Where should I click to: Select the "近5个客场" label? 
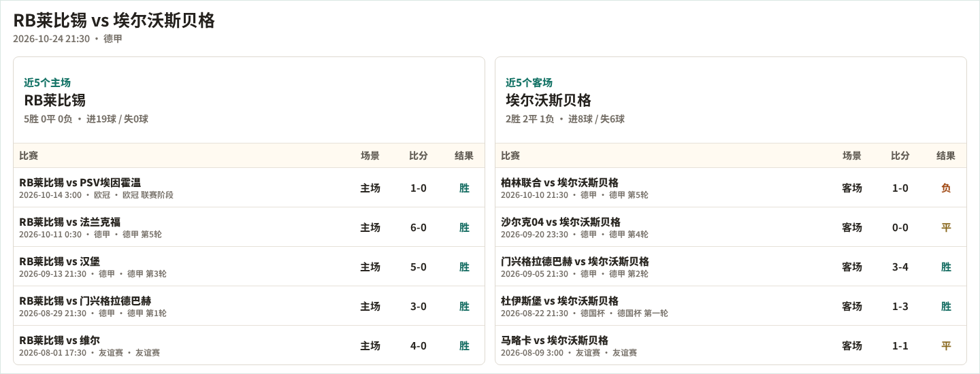coord(529,82)
